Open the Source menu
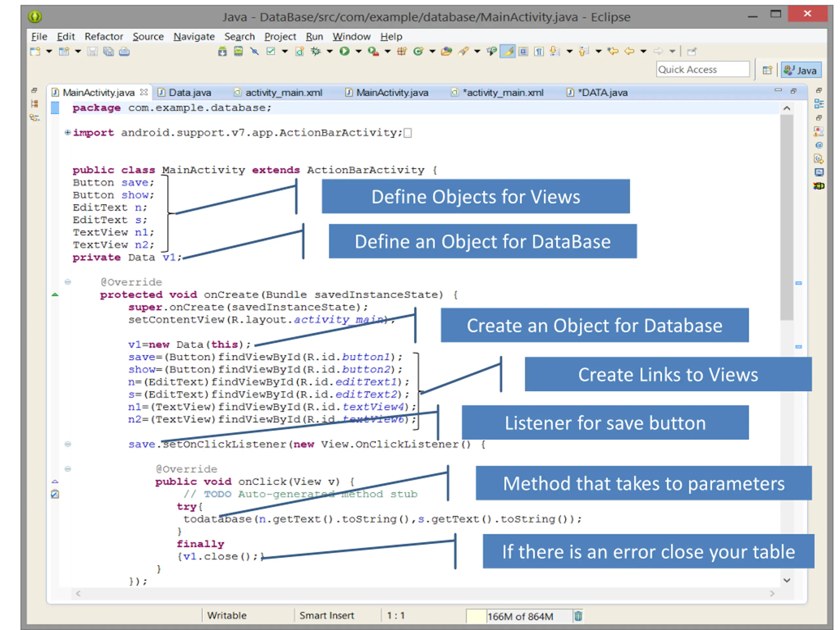 [148, 37]
